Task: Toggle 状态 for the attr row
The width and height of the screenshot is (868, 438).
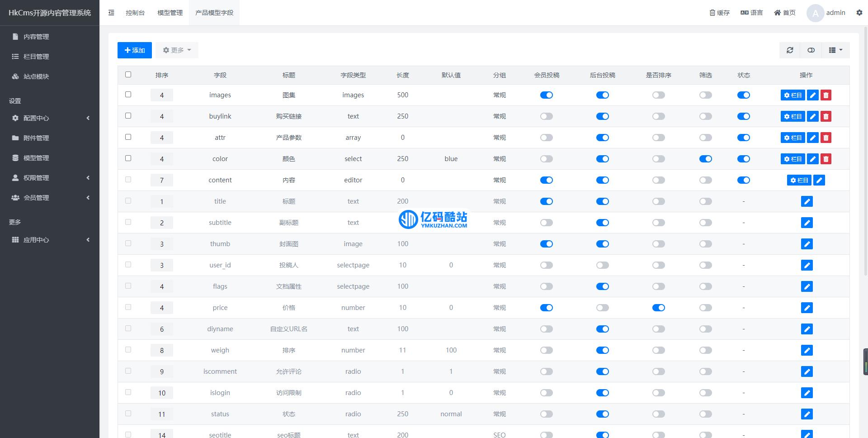Action: 744,138
